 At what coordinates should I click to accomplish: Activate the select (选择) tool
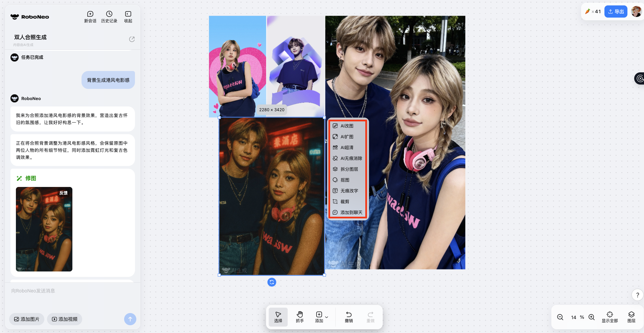pos(278,317)
